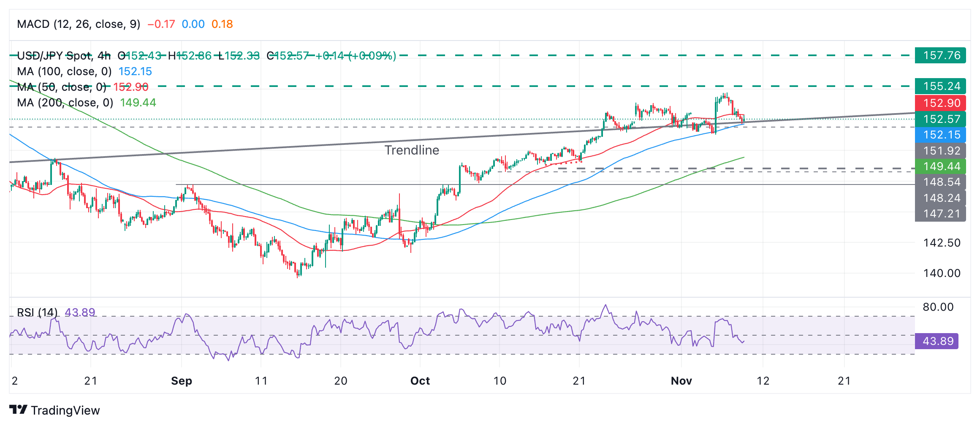Screen dimensions: 980x426
Task: Click the green 157.76 price label
Action: click(x=940, y=55)
